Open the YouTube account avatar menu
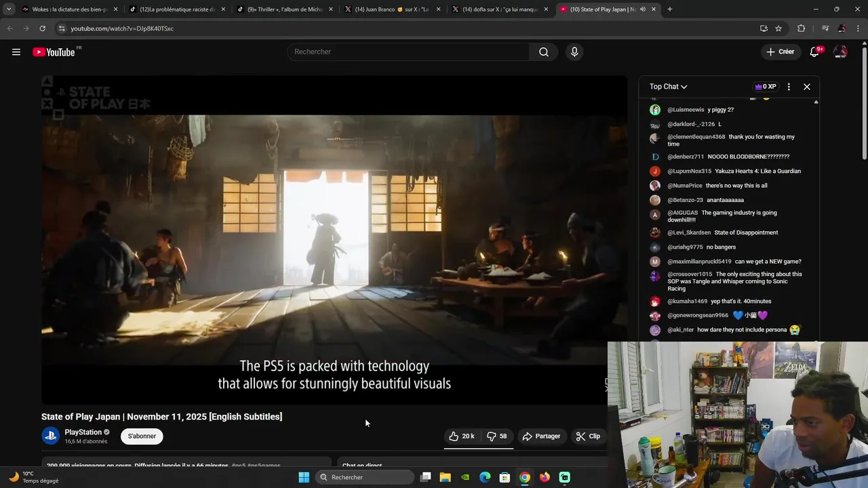Viewport: 868px width, 488px height. [840, 52]
